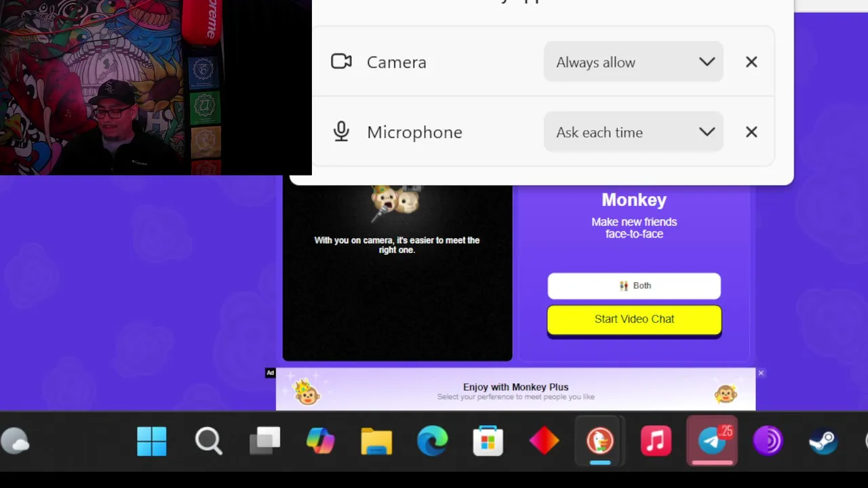Open the Windows Start menu

tap(152, 442)
